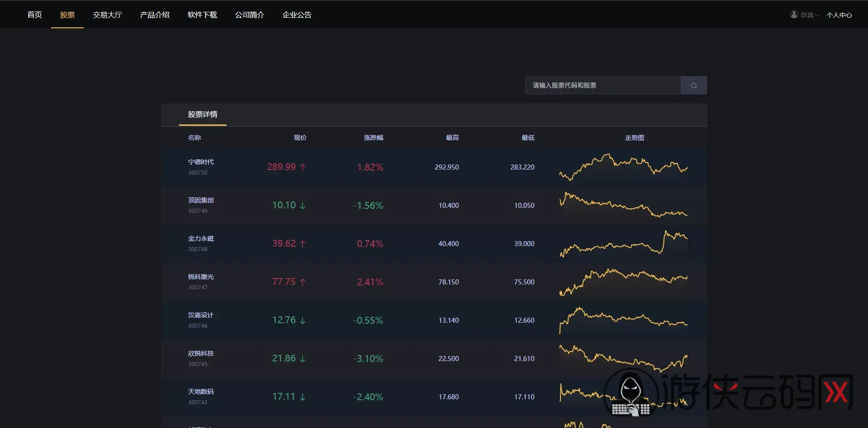The height and width of the screenshot is (428, 868).
Task: Open the 企业公告 navigation item
Action: 297,15
